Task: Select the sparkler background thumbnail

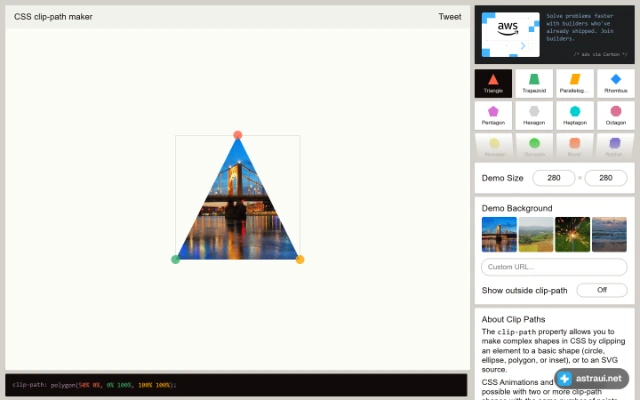Action: (x=572, y=234)
